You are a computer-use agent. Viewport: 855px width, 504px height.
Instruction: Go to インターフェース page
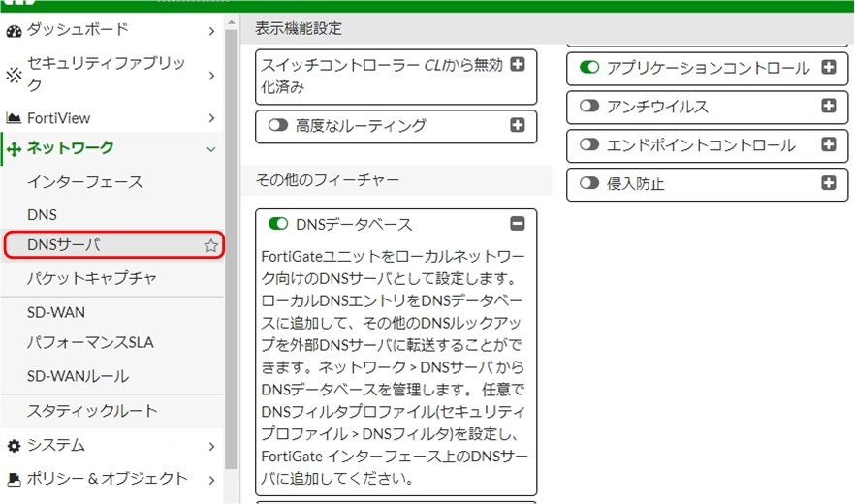click(111, 182)
